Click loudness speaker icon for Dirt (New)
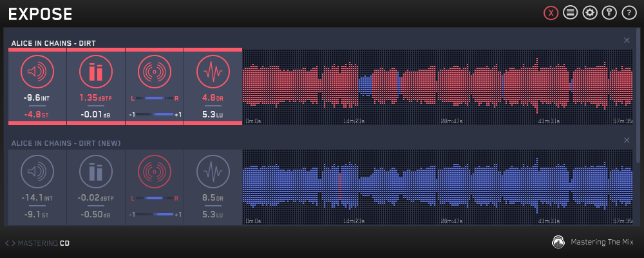 point(37,172)
